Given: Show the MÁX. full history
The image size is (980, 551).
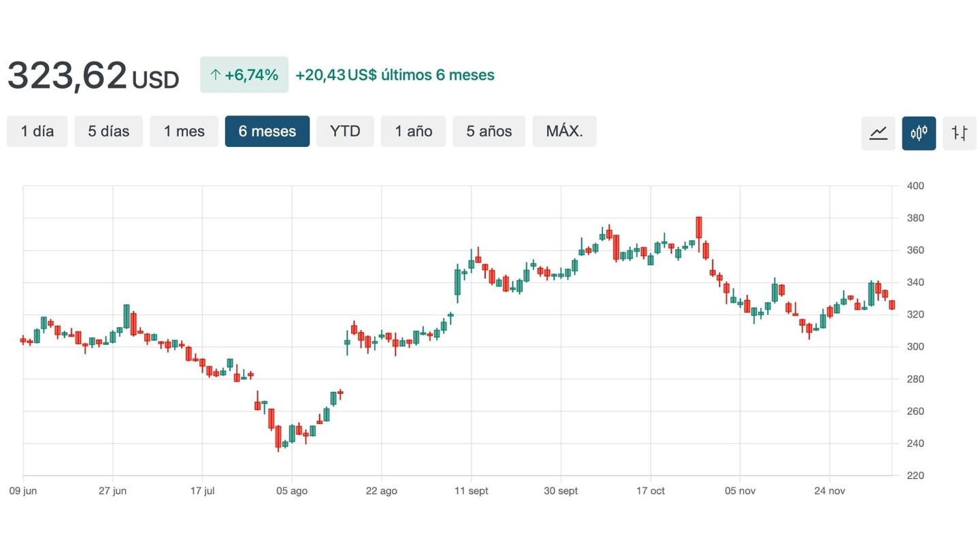Looking at the screenshot, I should [564, 131].
